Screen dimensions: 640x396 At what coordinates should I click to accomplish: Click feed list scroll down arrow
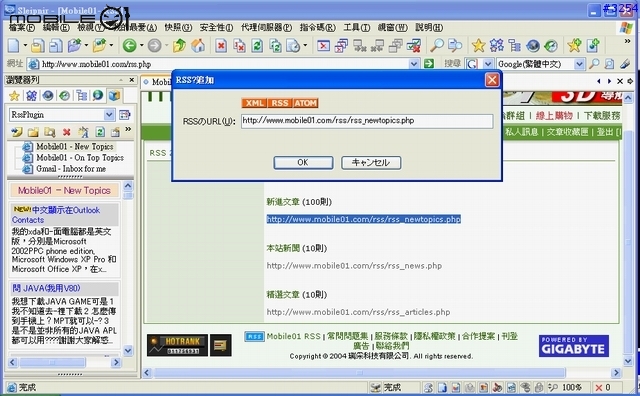pos(128,350)
